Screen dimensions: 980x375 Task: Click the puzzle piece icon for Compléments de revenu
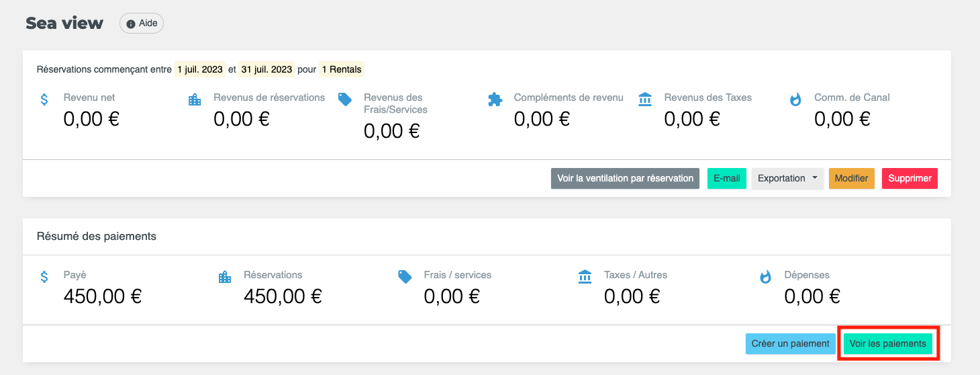point(495,99)
